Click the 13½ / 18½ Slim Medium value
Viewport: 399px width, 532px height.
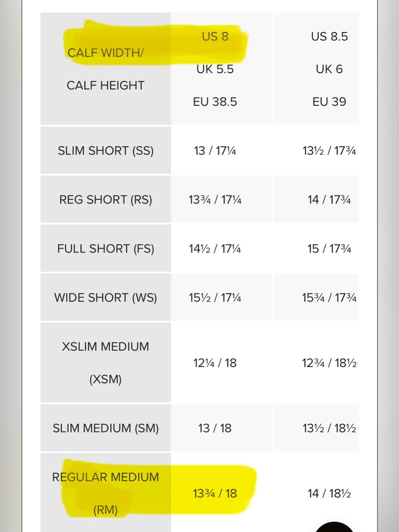point(329,429)
